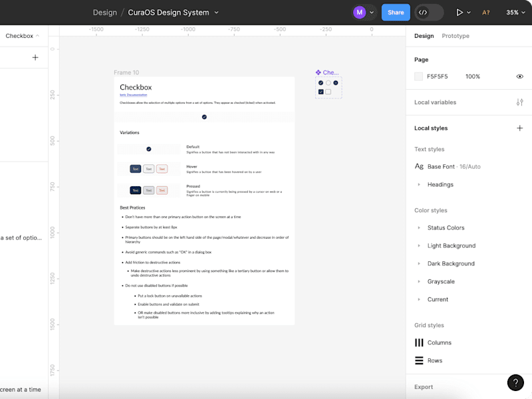Click the missing fonts A? icon

(x=485, y=13)
